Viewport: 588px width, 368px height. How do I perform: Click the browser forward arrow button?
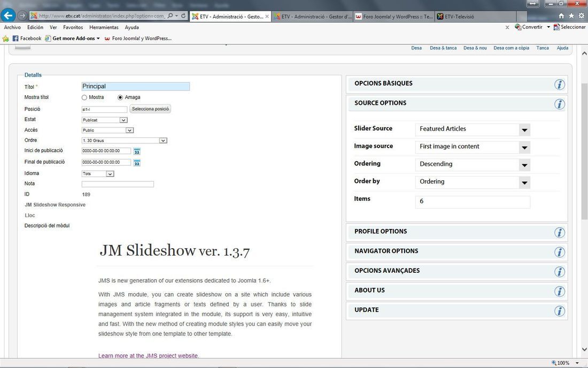(x=22, y=16)
